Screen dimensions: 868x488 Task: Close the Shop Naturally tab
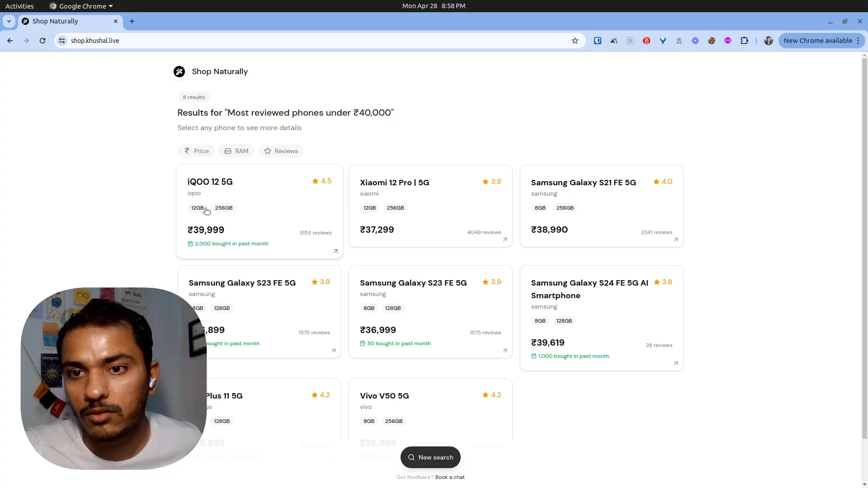[116, 21]
